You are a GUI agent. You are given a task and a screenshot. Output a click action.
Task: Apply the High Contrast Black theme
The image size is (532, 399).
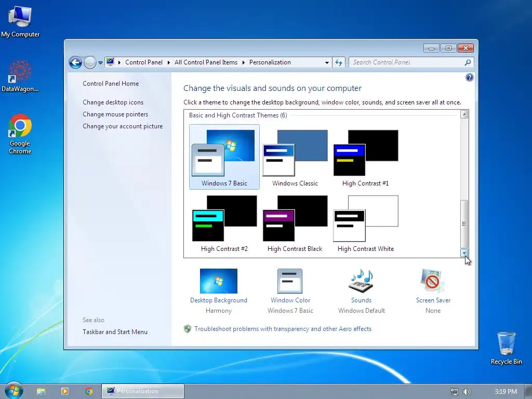point(295,222)
